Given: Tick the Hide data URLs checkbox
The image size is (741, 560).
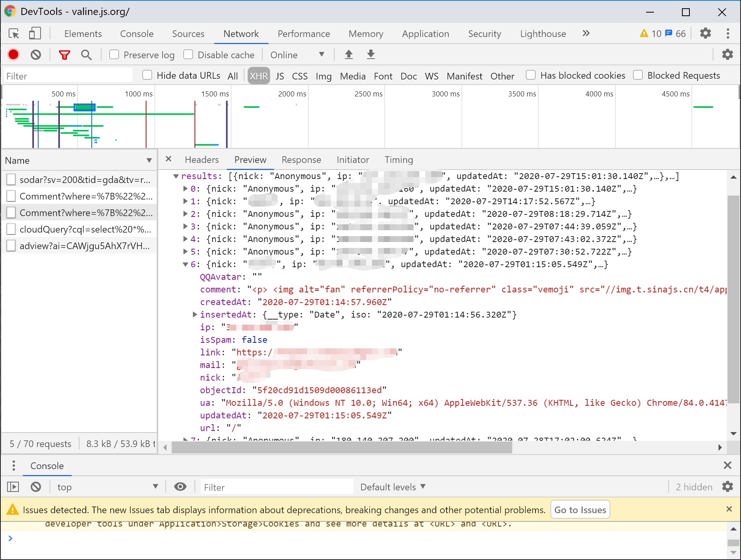Looking at the screenshot, I should tap(147, 75).
